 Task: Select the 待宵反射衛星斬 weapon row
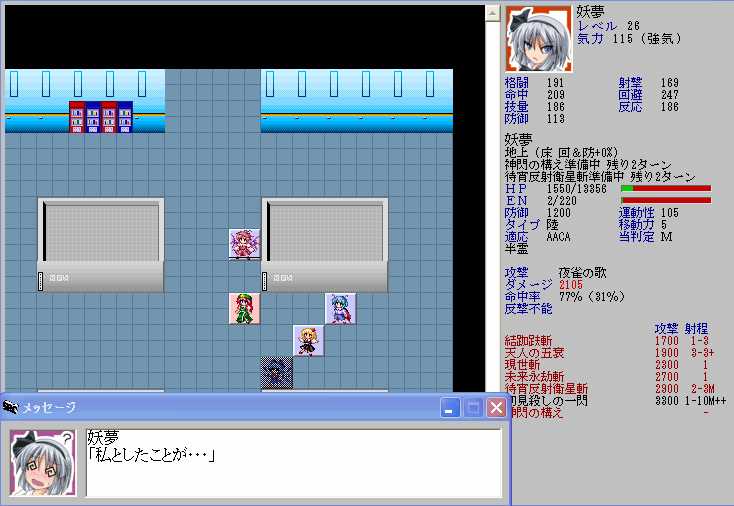click(608, 389)
